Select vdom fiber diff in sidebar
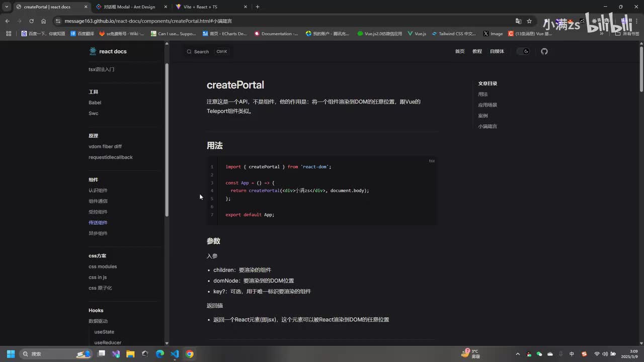The width and height of the screenshot is (644, 362). 105,146
